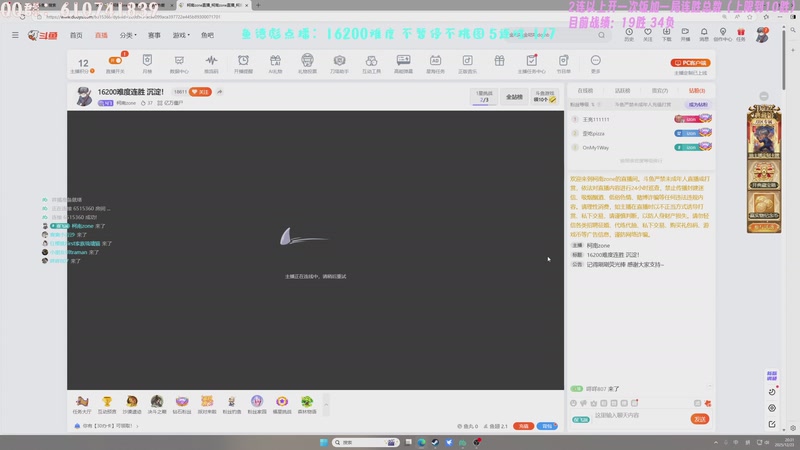Expand the 分类 dropdown menu
The height and width of the screenshot is (450, 800).
coord(128,35)
